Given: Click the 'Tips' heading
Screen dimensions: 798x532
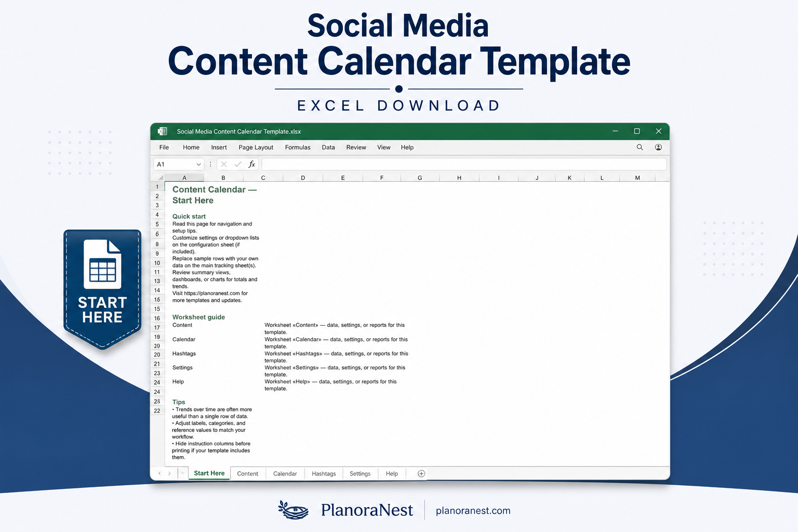Looking at the screenshot, I should [x=179, y=402].
